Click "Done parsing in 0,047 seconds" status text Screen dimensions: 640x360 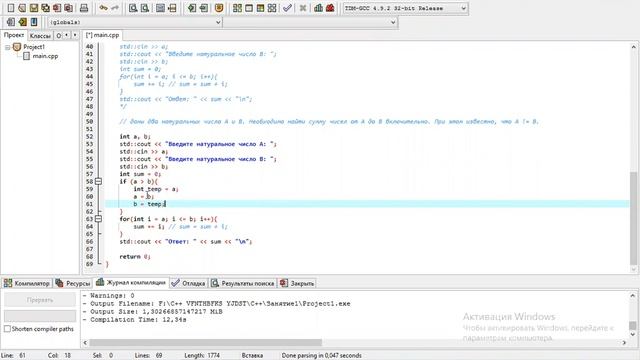[x=322, y=356]
